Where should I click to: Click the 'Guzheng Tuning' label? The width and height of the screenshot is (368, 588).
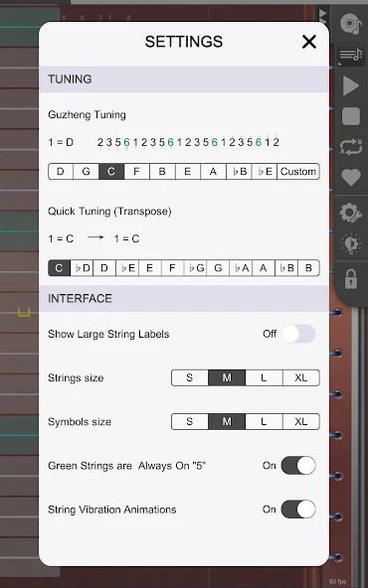[87, 115]
